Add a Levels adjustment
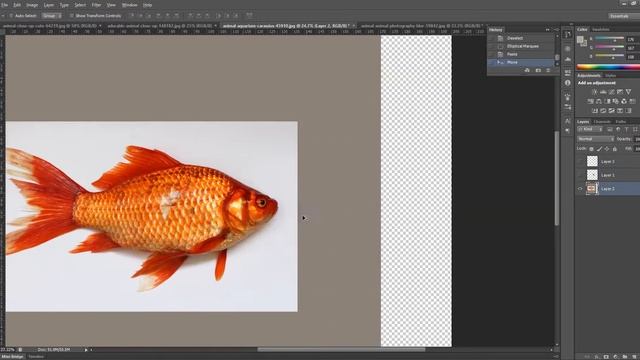Screen dimensions: 640x360 [x=603, y=91]
